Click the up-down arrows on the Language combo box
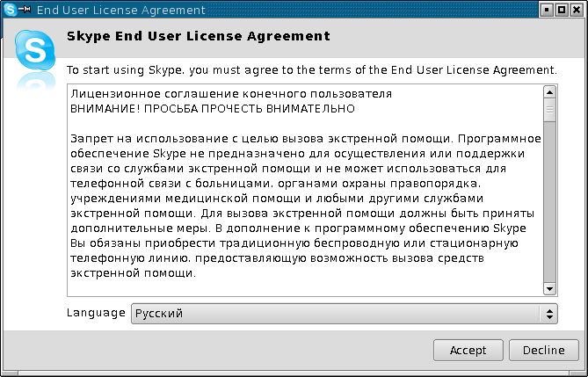588x377 pixels. click(x=549, y=314)
